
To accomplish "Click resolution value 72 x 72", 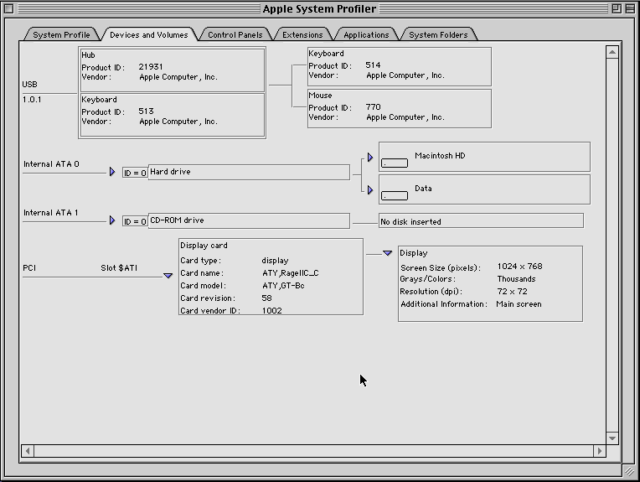I will tap(512, 291).
